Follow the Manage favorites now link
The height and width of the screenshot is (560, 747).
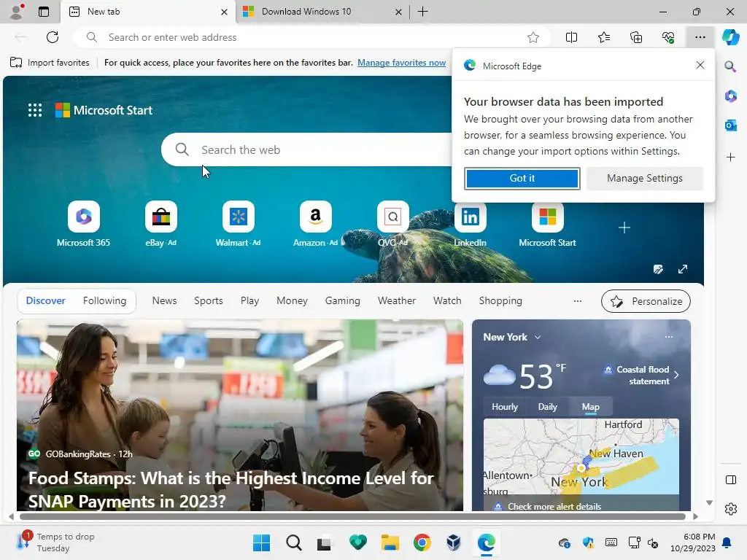point(402,63)
